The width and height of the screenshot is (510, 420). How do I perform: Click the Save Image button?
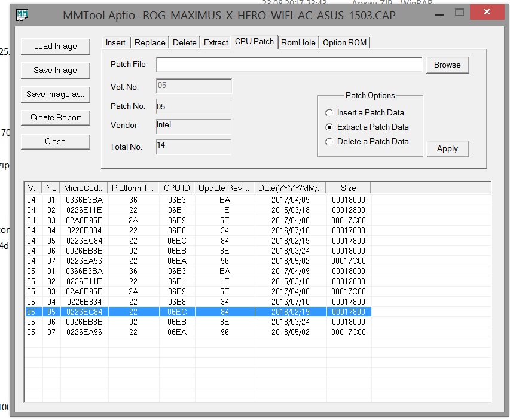click(x=55, y=71)
